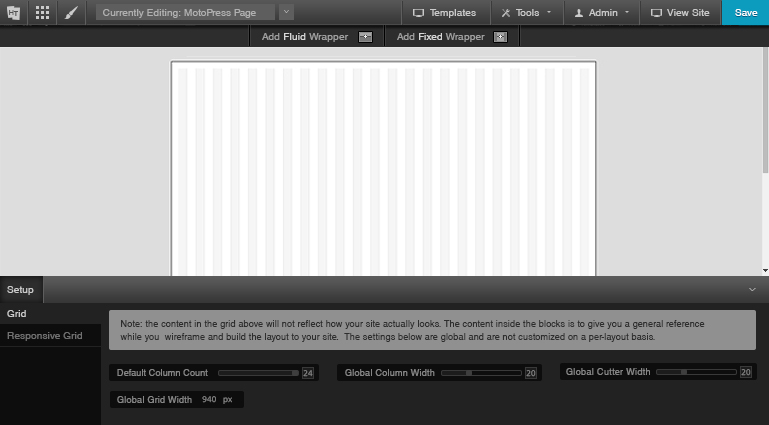Image resolution: width=769 pixels, height=425 pixels.
Task: Switch to the design paintbrush mode
Action: click(x=71, y=13)
